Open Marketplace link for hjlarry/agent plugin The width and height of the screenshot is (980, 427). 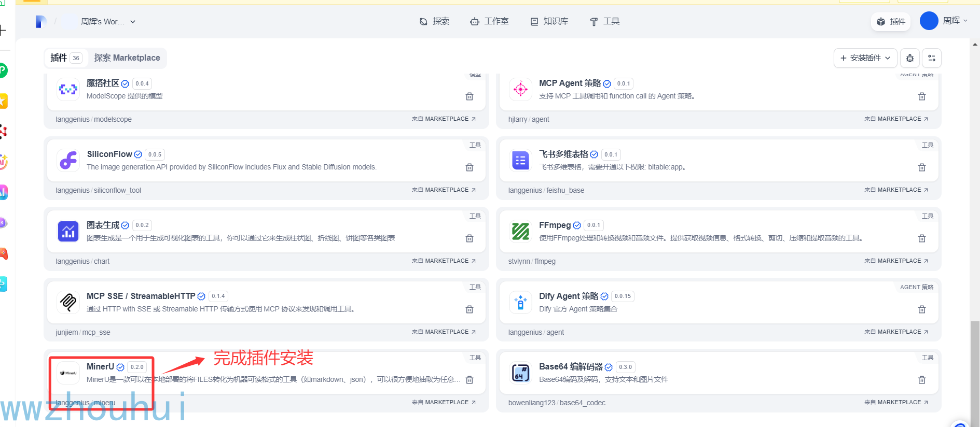coord(896,119)
